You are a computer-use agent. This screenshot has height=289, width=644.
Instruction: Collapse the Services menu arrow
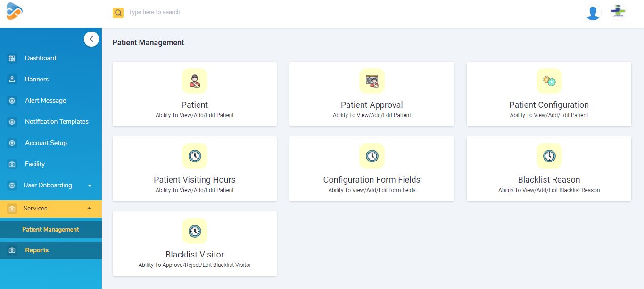tap(90, 208)
